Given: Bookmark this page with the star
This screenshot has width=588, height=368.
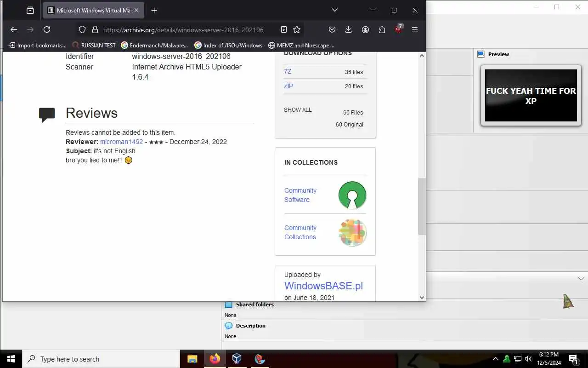Looking at the screenshot, I should [x=297, y=29].
